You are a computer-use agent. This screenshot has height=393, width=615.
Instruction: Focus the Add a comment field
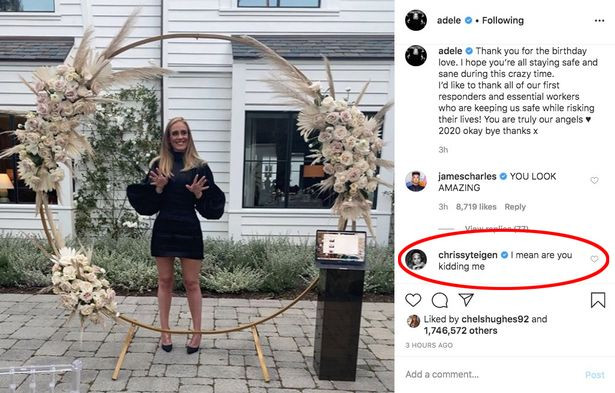492,374
